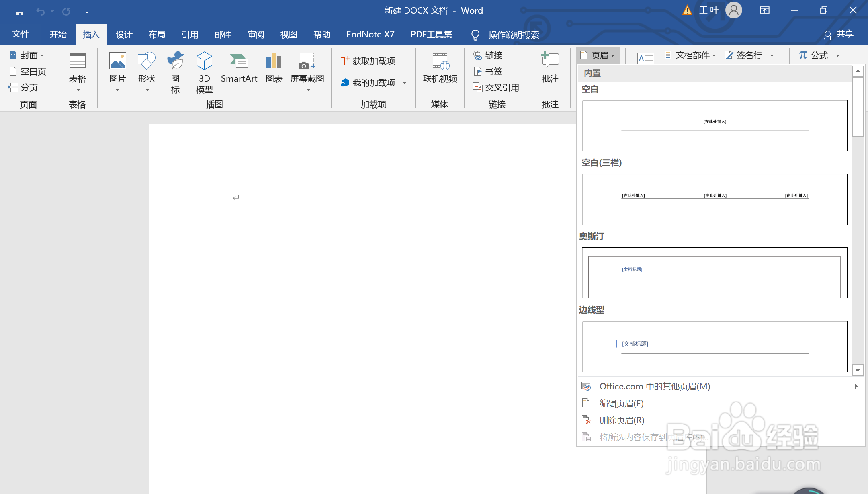Click the Save icon in title bar

(19, 11)
